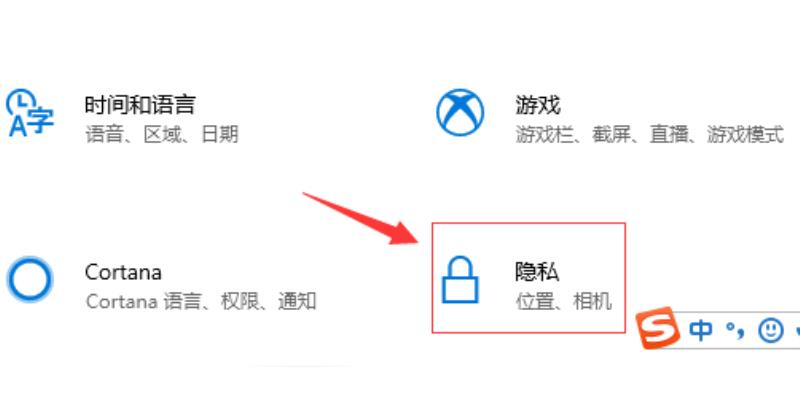The image size is (800, 407).
Task: Open the 时间和语言 settings title
Action: [x=140, y=105]
